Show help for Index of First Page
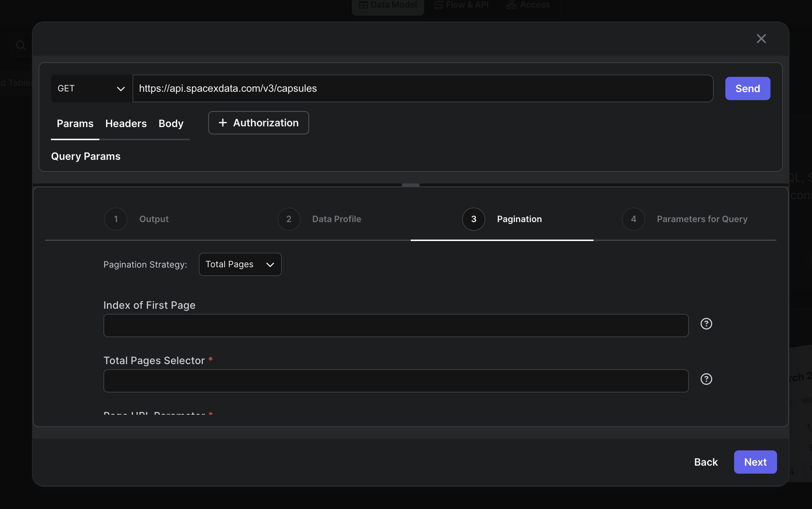This screenshot has width=812, height=509. [706, 324]
